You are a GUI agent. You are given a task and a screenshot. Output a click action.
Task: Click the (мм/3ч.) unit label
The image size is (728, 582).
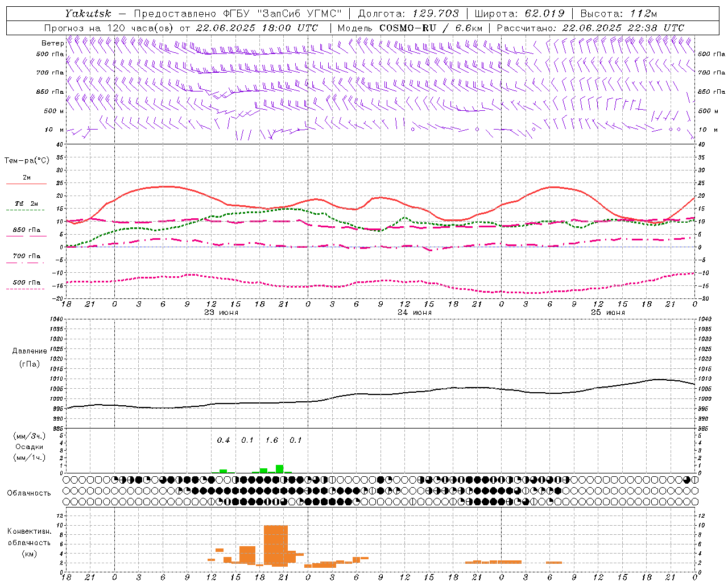[x=29, y=436]
